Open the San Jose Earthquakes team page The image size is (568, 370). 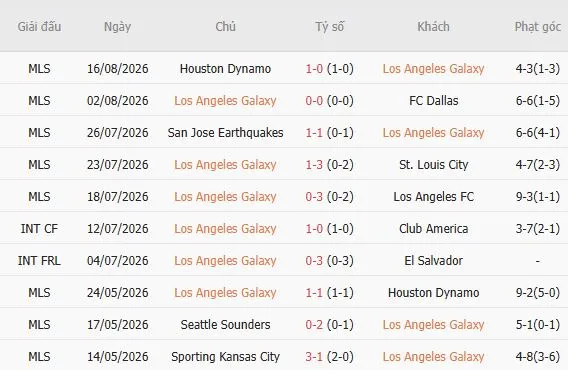[225, 133]
